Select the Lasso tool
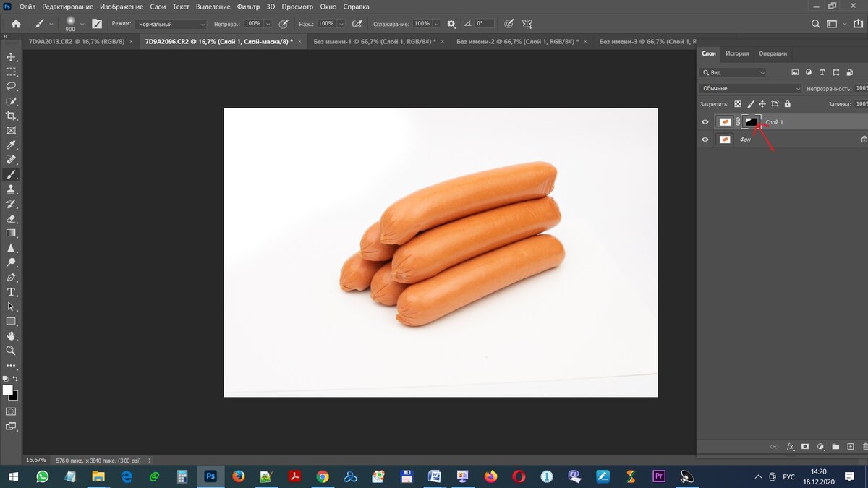 point(11,86)
